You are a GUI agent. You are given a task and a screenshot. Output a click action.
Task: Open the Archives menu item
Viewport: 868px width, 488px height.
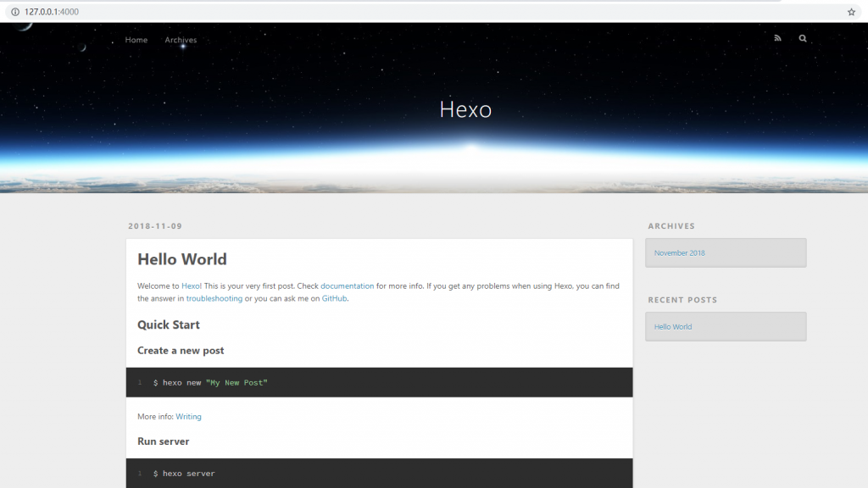(x=181, y=40)
